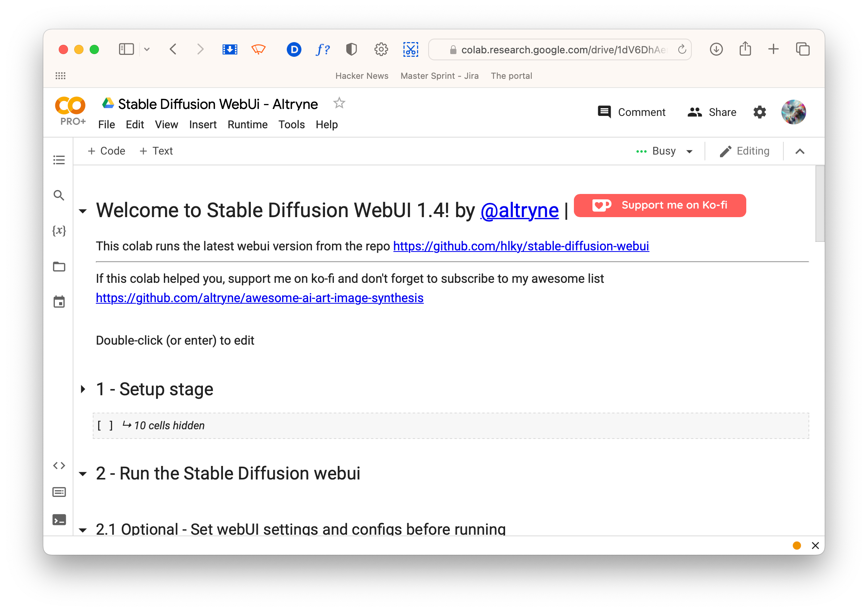Follow the @altryne link

[519, 211]
